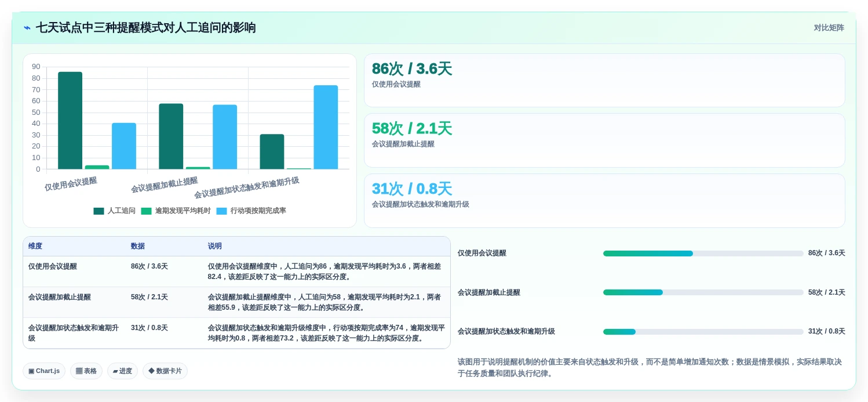This screenshot has width=868, height=402.
Task: Click tallest light-blue bar in last group
Action: click(326, 128)
